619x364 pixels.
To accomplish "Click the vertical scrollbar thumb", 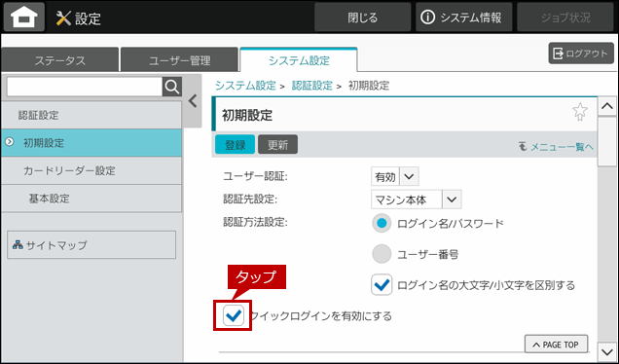I will pos(607,142).
